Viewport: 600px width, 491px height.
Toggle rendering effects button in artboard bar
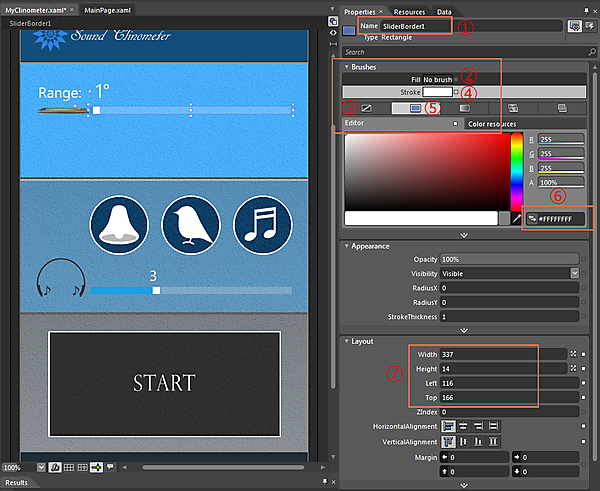click(55, 467)
